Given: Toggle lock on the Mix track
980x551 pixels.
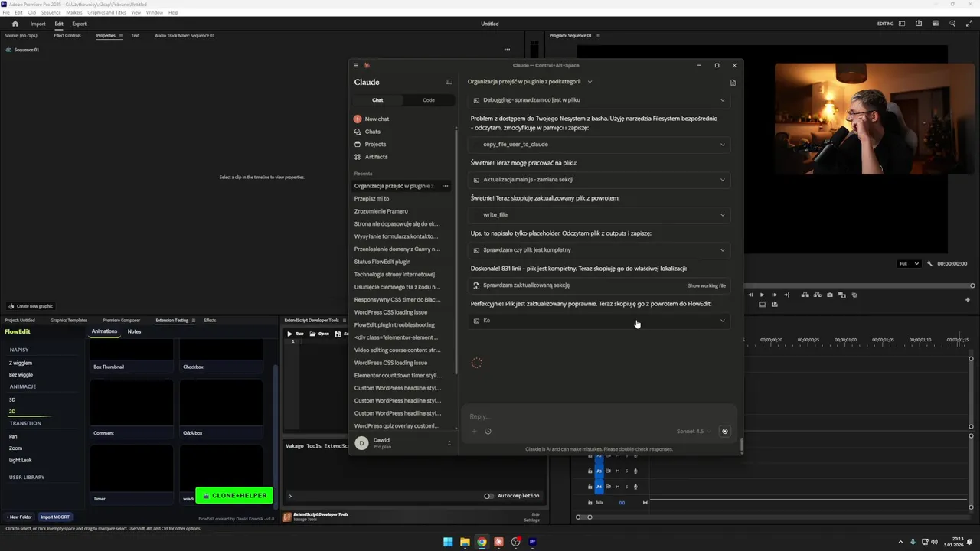Looking at the screenshot, I should (x=590, y=503).
